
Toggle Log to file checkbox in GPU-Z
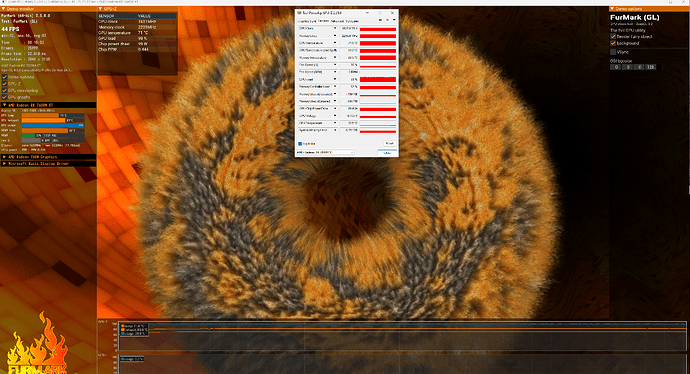300,143
